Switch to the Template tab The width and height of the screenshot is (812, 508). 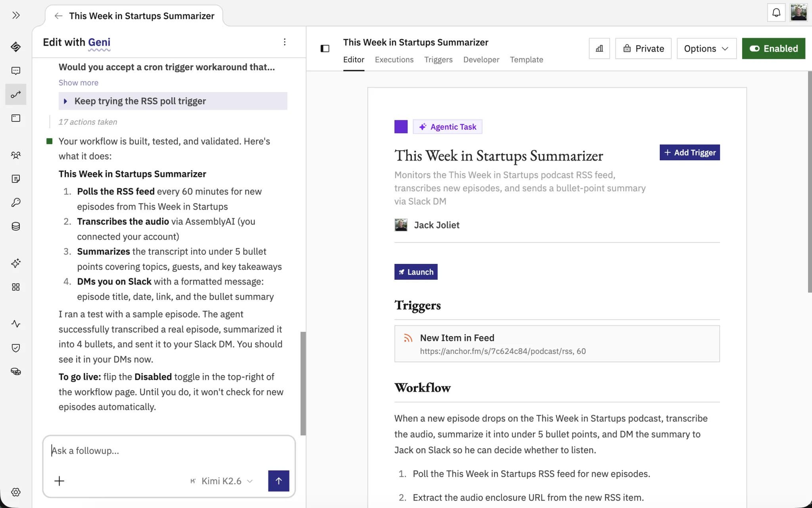tap(526, 60)
